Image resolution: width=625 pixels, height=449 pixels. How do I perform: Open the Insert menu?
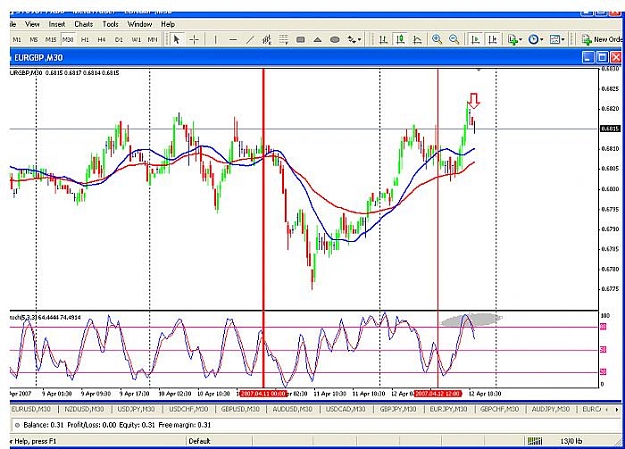click(x=57, y=24)
